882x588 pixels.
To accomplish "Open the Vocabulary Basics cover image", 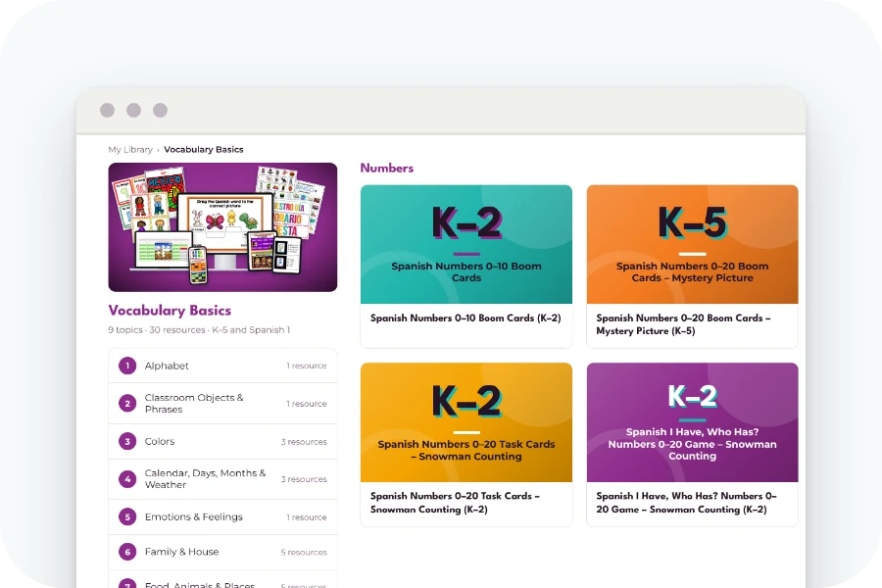I will [x=222, y=227].
